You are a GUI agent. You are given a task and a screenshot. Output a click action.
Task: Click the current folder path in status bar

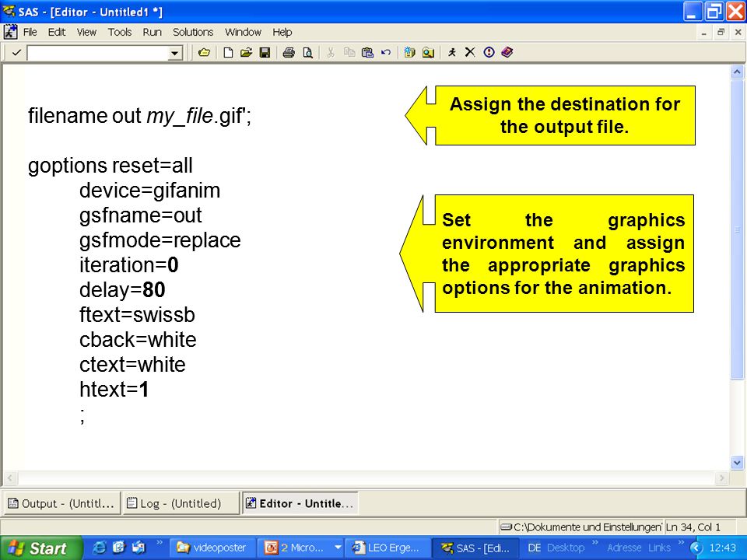580,527
